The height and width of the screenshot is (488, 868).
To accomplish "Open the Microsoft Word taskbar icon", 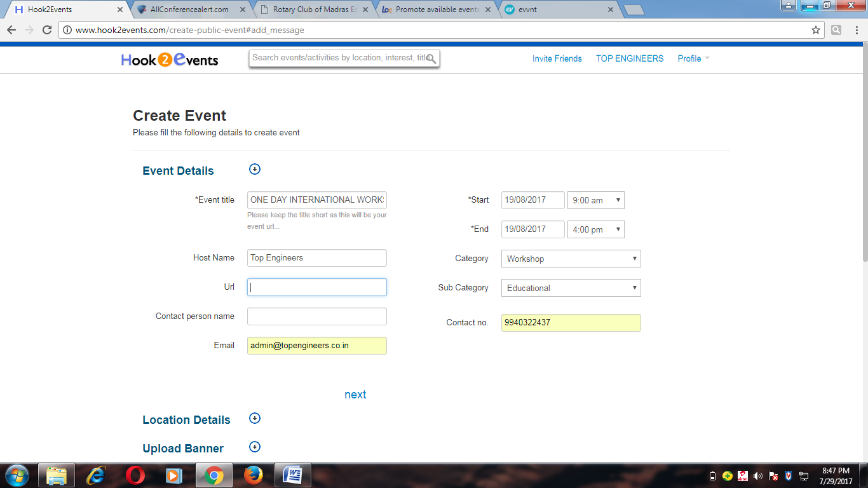I will coord(292,475).
